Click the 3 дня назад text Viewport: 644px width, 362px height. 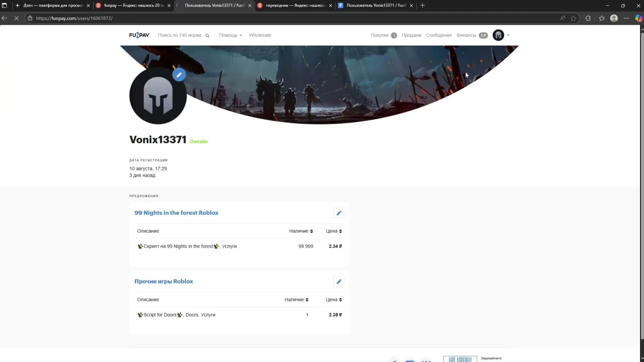tap(142, 175)
